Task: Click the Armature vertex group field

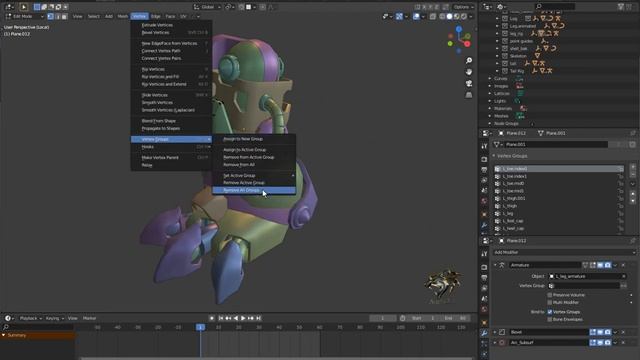Action: click(584, 286)
